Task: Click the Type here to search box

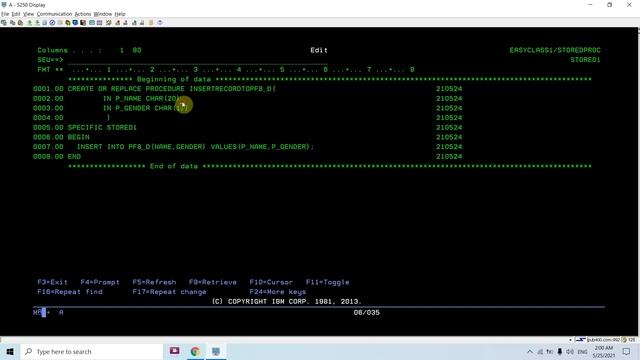Action: point(91,351)
